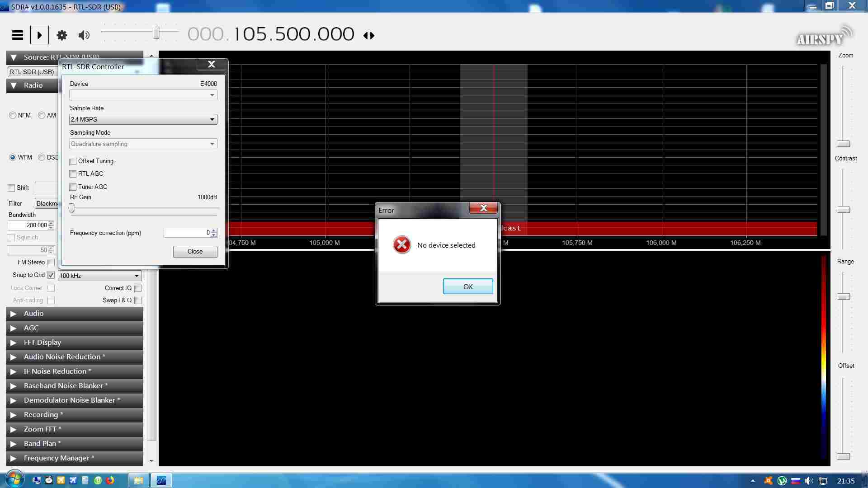Mute audio with the speaker icon

tap(84, 35)
